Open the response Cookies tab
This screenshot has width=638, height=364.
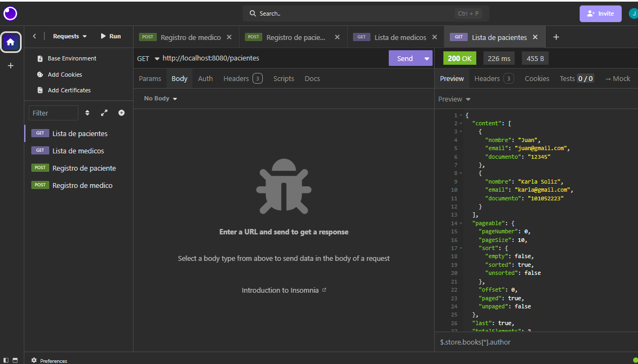point(537,78)
